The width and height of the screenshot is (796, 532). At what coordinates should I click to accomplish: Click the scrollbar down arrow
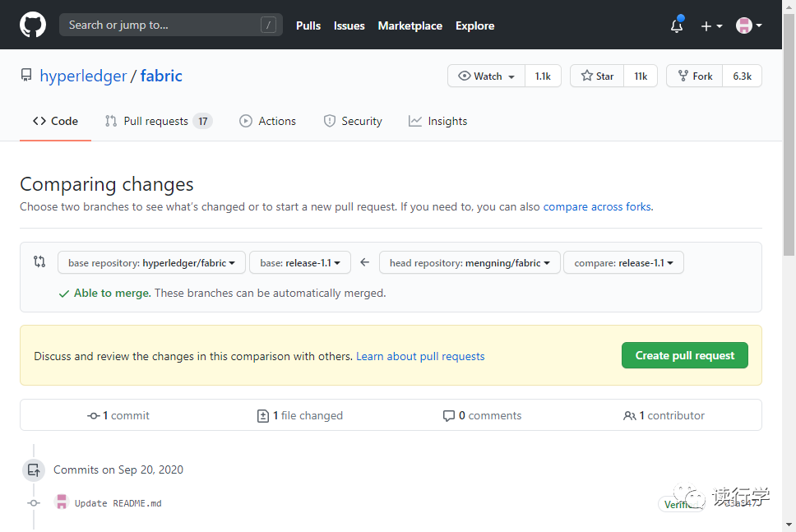[x=789, y=525]
